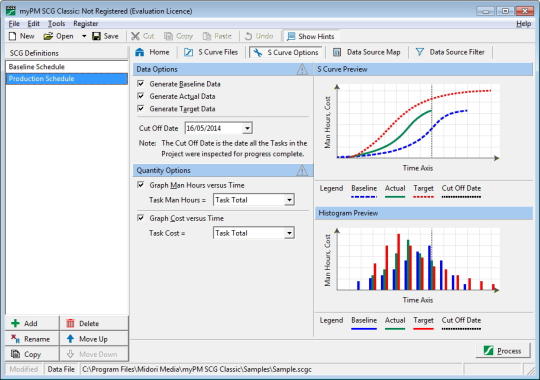540x380 pixels.
Task: Click the Quantity Options warning triangle icon
Action: pyautogui.click(x=302, y=171)
